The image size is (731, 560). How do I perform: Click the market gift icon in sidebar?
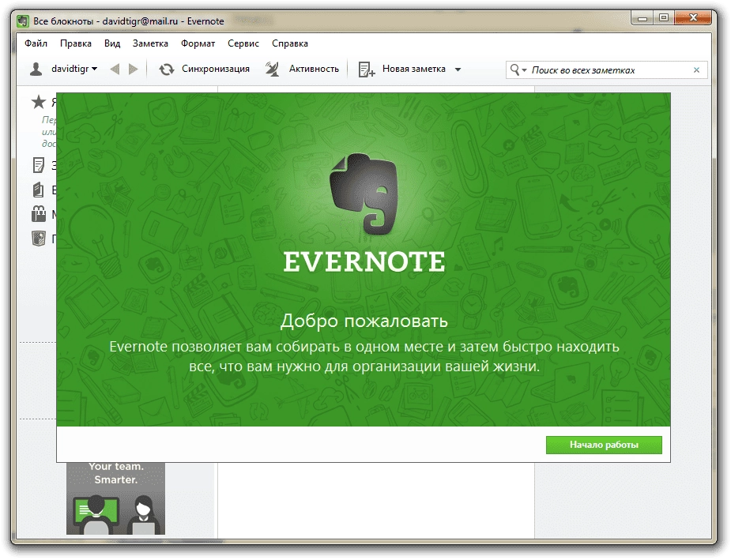point(39,214)
